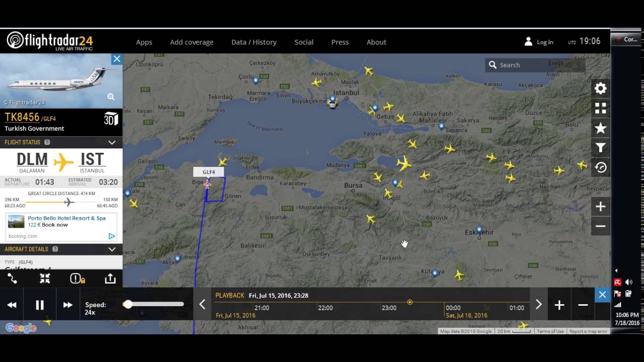Screen dimensions: 644x362
Task: Open the Social menu
Action: pos(304,42)
